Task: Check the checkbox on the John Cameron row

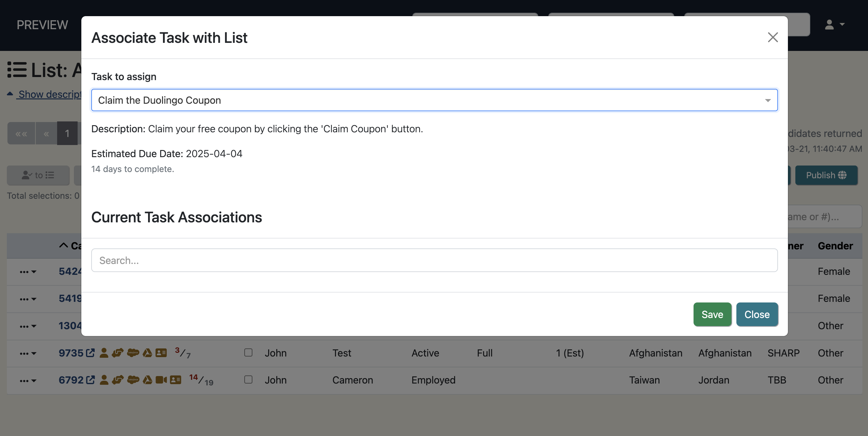Action: [248, 380]
